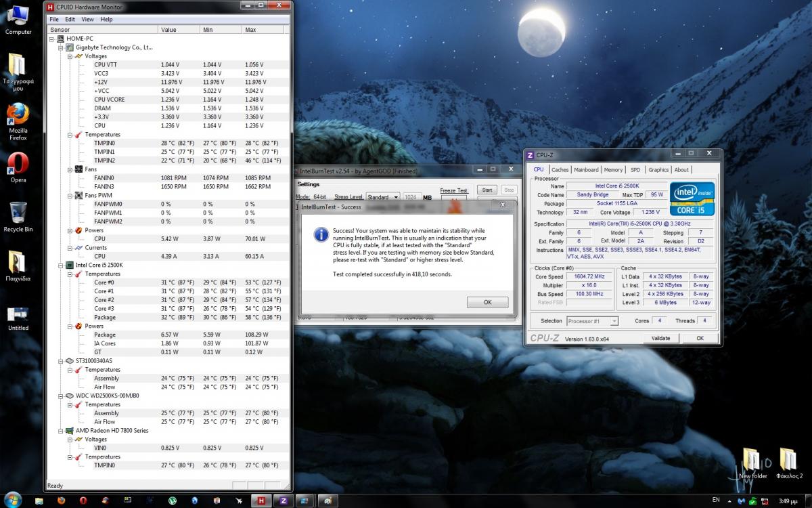The image size is (812, 508).
Task: Switch to the Memory tab in CPU-Z
Action: 614,170
